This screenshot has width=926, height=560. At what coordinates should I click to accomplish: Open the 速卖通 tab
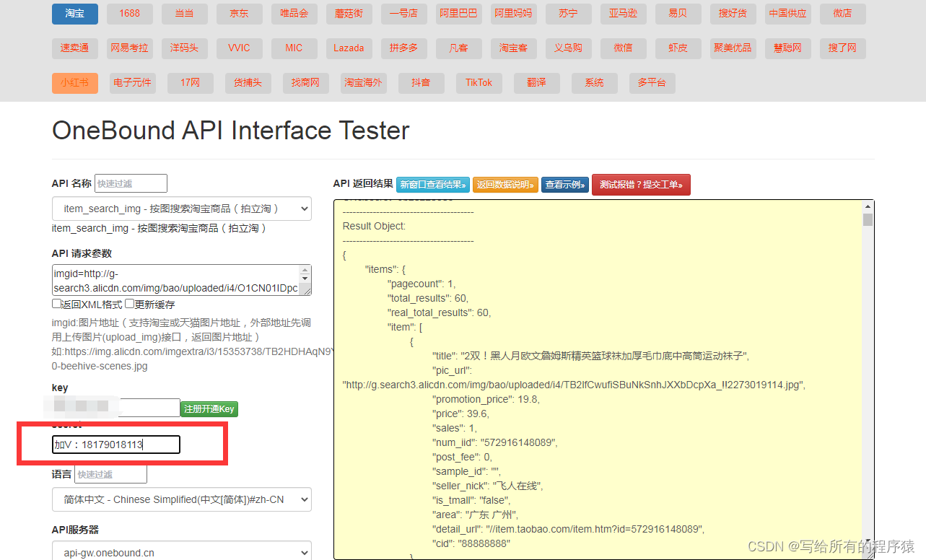pos(75,48)
